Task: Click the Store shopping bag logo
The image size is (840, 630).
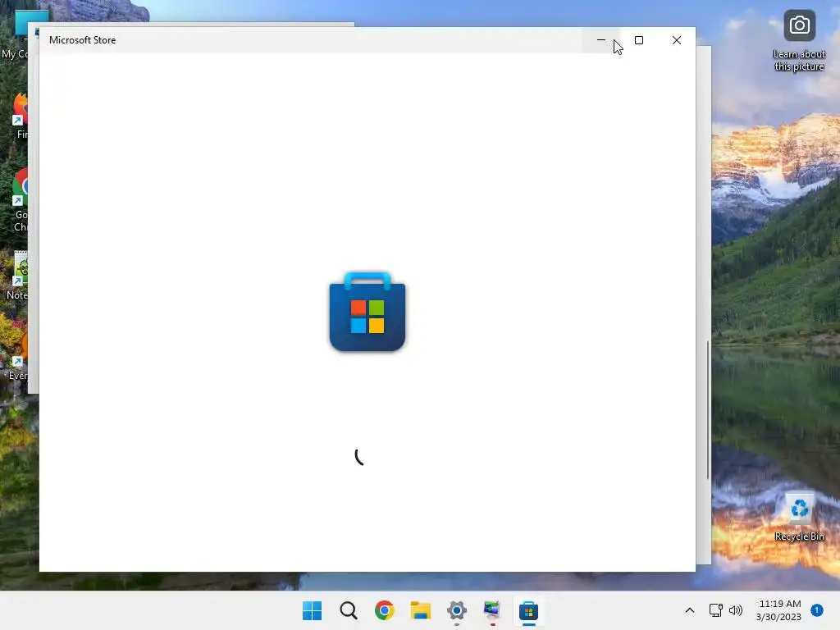Action: (x=367, y=311)
